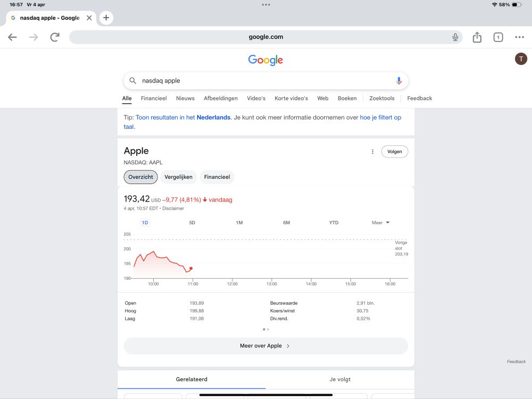532x399 pixels.
Task: Click the google.com address bar
Action: tap(265, 37)
